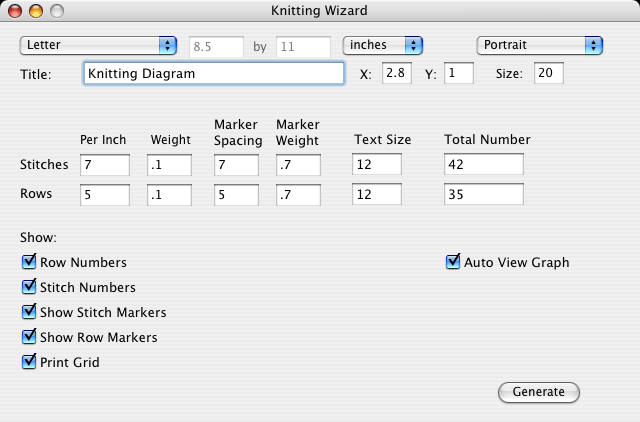Uncheck the Stitch Numbers option
Viewport: 640px width, 422px height.
point(29,287)
